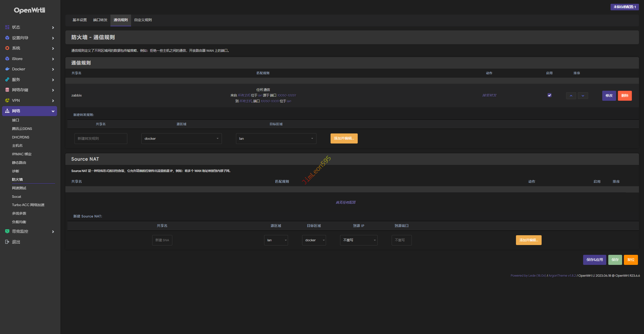Open the docker source zone dropdown
The width and height of the screenshot is (644, 334).
pos(181,138)
